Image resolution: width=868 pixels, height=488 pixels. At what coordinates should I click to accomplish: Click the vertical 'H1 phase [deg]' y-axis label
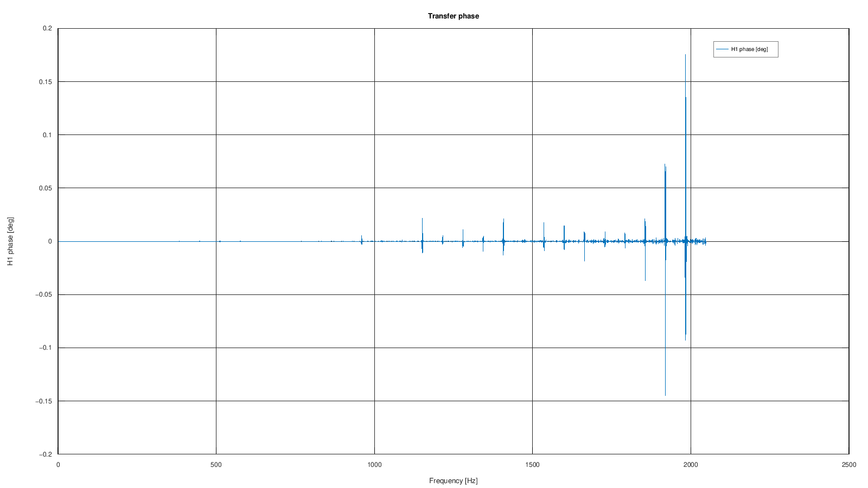[x=10, y=241]
